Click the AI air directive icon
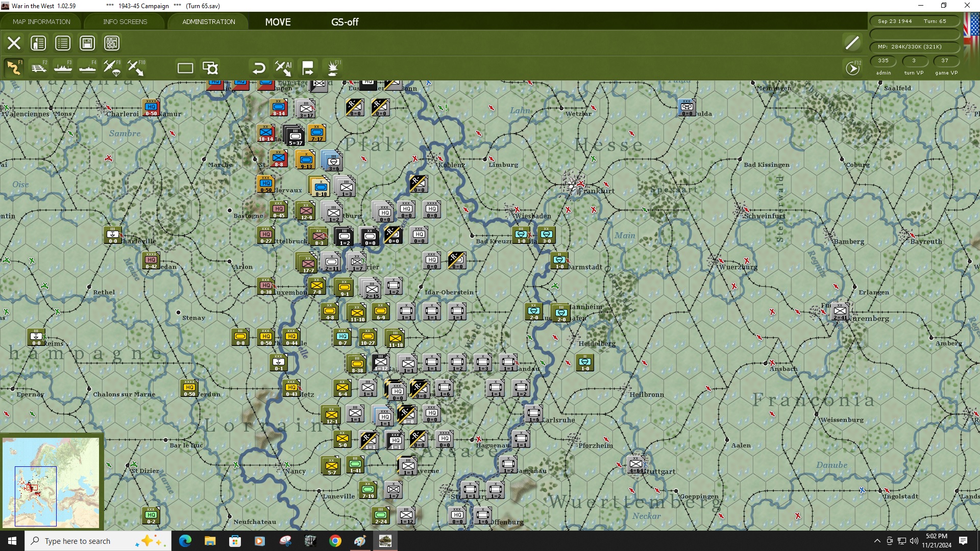 [283, 68]
